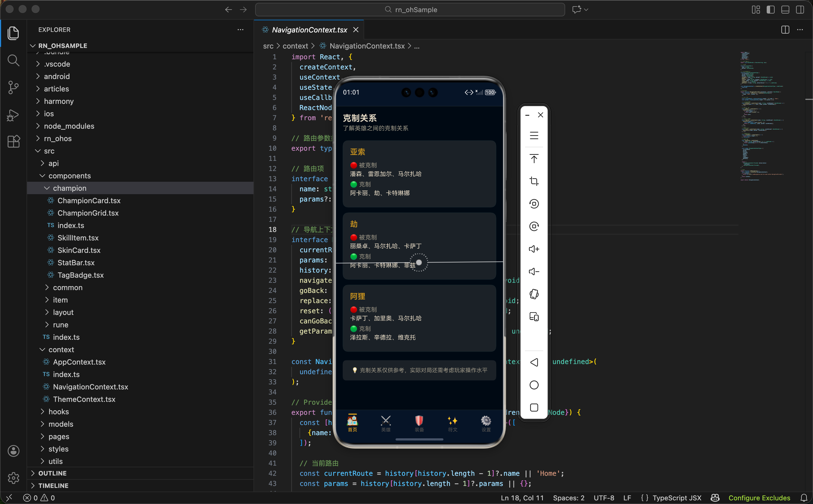
Task: Expand the hooks folder
Action: [x=59, y=411]
